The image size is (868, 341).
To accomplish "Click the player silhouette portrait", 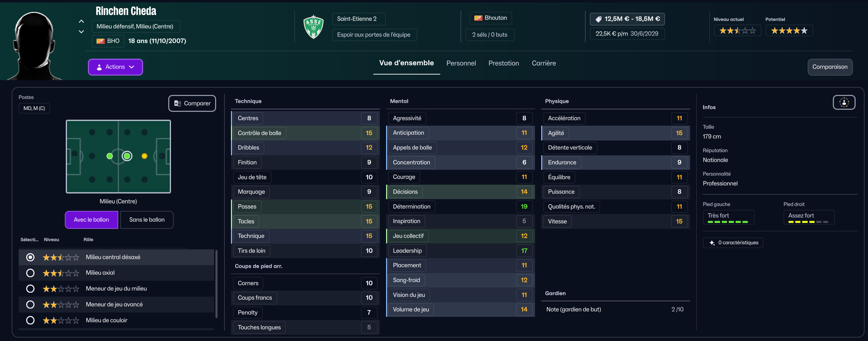I will [x=34, y=45].
